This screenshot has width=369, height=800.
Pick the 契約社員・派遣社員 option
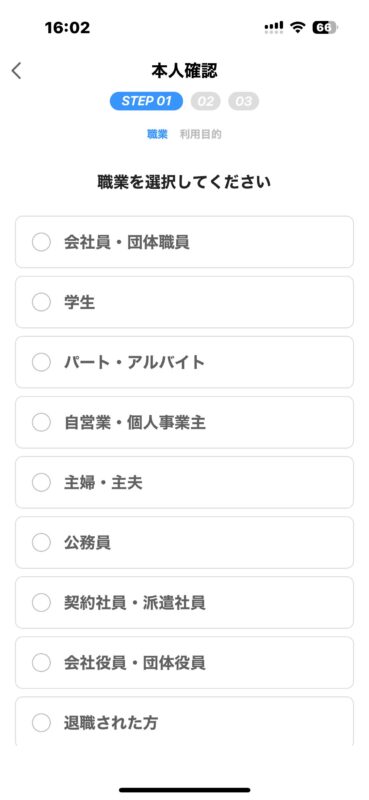[184, 603]
